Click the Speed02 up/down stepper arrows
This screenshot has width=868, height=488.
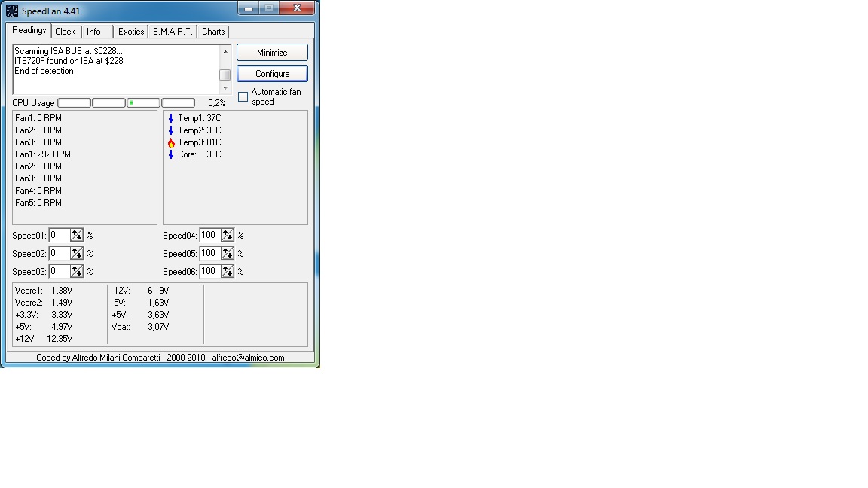[x=76, y=253]
